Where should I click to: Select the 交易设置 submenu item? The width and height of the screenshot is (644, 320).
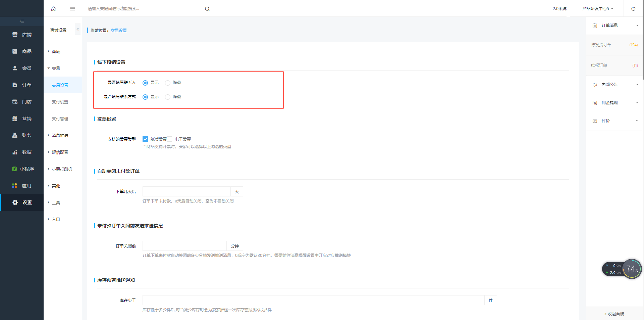[62, 85]
